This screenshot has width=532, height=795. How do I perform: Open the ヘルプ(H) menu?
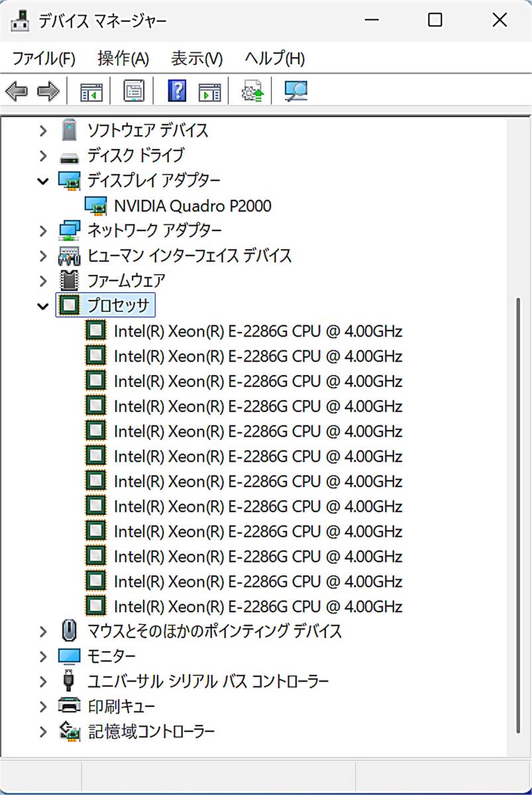[x=275, y=58]
